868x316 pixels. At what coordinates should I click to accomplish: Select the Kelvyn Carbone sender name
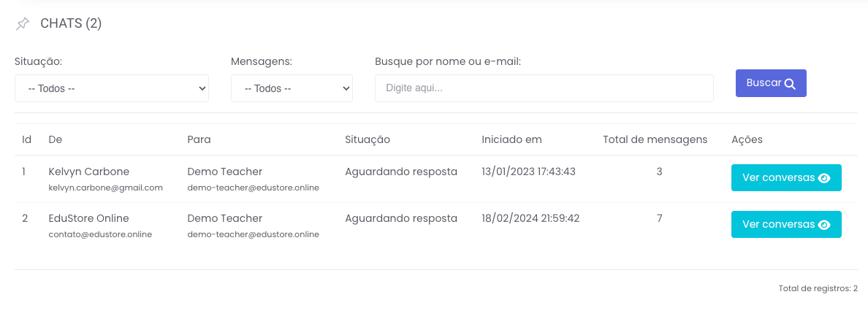click(x=88, y=172)
